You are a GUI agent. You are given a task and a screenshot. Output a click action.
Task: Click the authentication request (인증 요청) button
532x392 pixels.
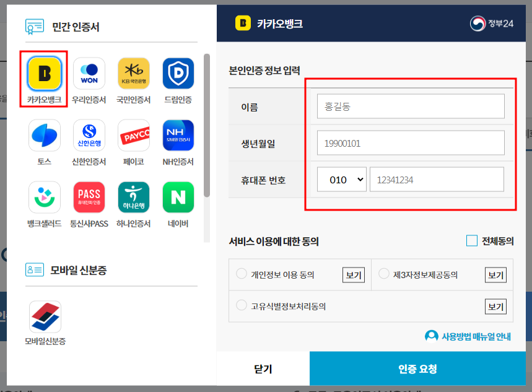(417, 368)
